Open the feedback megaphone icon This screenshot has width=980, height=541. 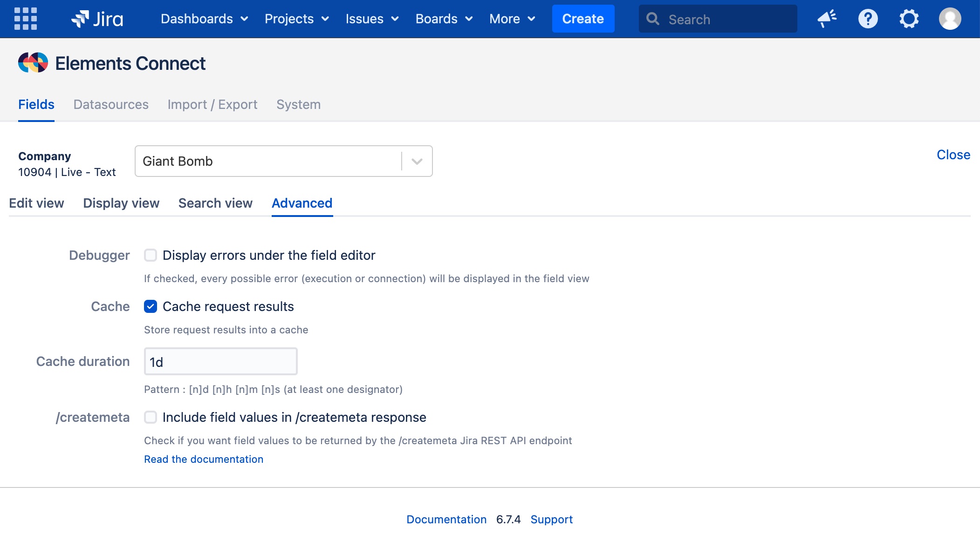pyautogui.click(x=827, y=19)
